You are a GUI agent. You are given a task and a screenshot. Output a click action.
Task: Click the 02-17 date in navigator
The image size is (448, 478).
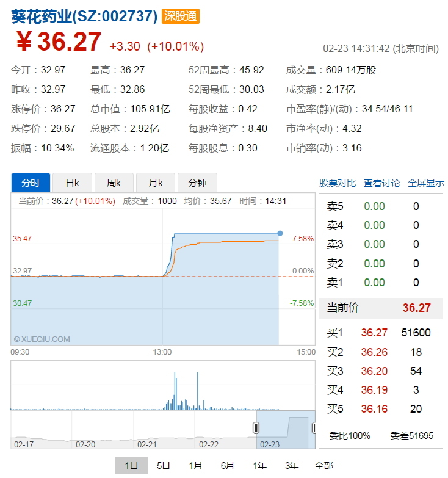(x=24, y=444)
